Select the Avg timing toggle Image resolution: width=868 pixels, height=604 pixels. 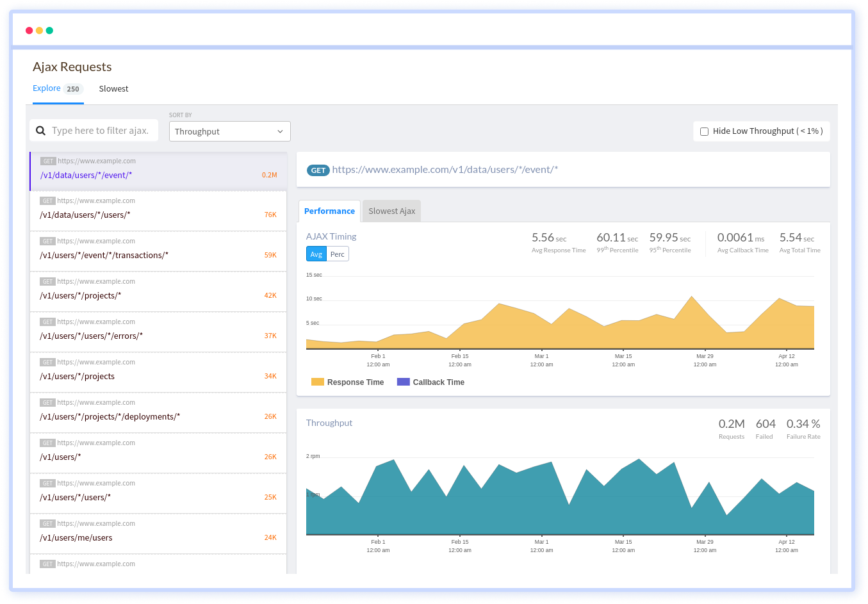pos(316,254)
